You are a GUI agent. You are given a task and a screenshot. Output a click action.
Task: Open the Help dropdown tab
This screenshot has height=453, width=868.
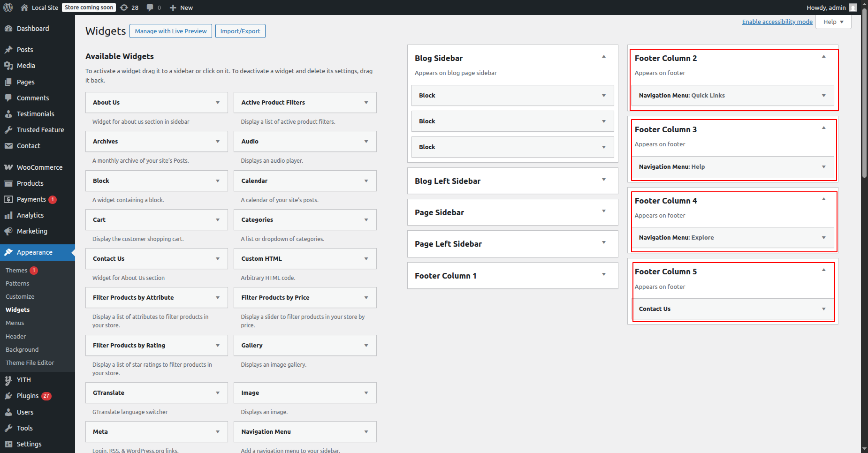(833, 22)
